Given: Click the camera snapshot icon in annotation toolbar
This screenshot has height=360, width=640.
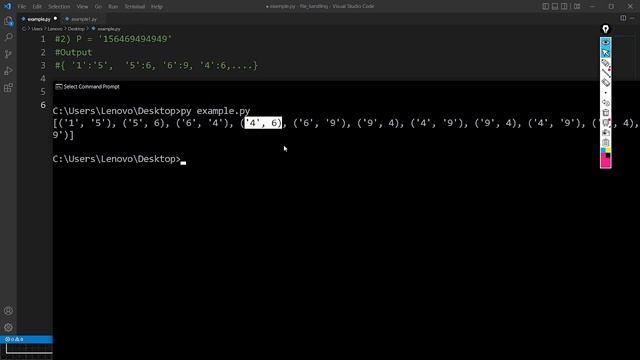Looking at the screenshot, I should [606, 133].
